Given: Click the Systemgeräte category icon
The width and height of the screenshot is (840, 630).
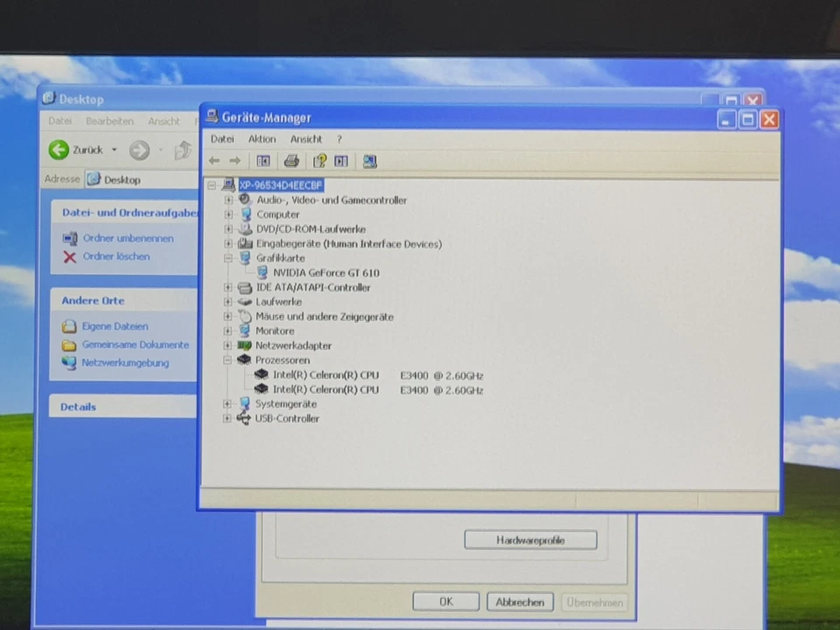Looking at the screenshot, I should 244,403.
